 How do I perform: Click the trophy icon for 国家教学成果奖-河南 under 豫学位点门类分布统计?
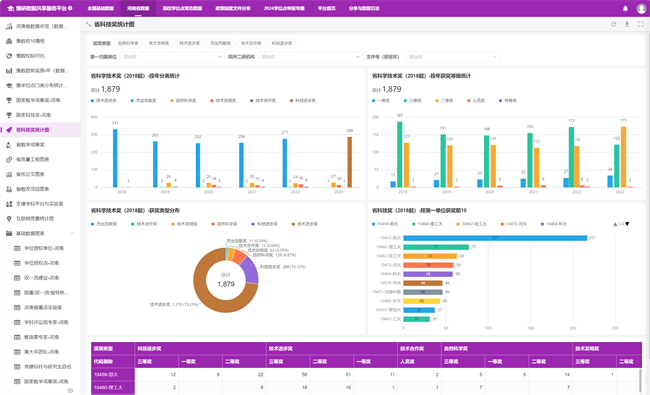point(9,100)
